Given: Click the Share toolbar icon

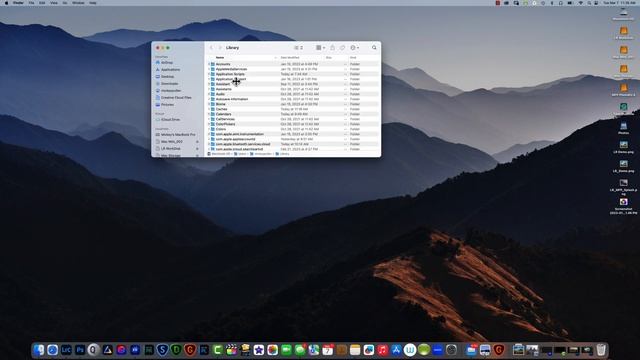Looking at the screenshot, I should 333,48.
